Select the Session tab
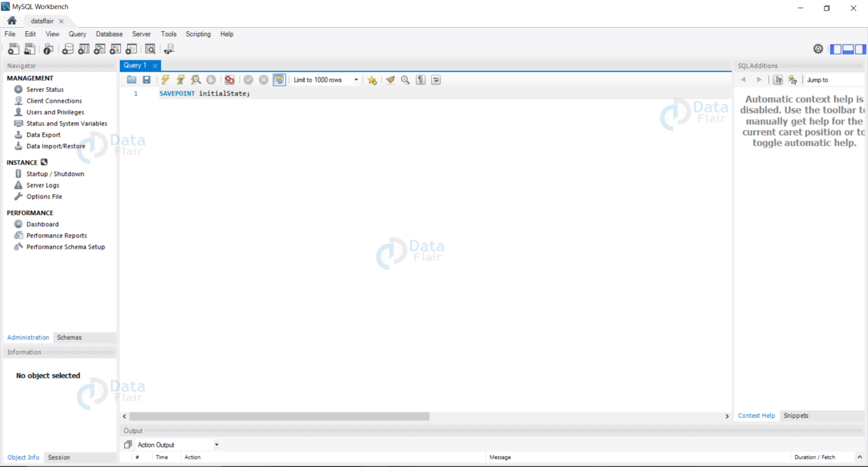 coord(59,457)
